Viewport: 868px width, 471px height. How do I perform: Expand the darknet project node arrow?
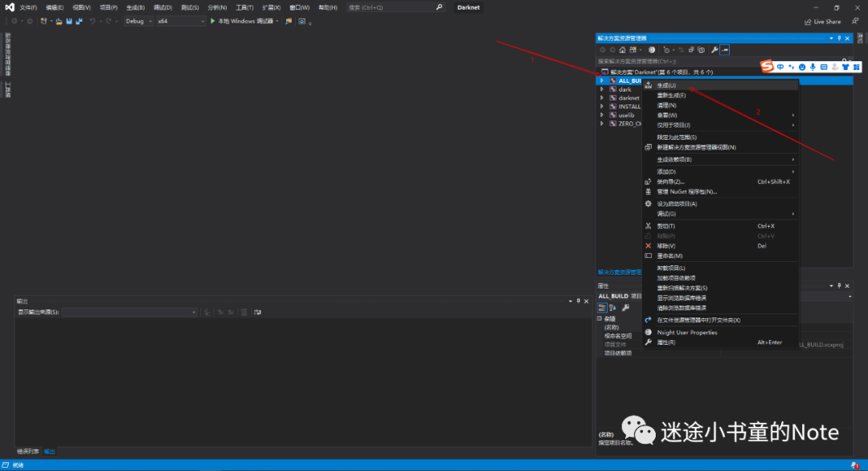[x=602, y=98]
